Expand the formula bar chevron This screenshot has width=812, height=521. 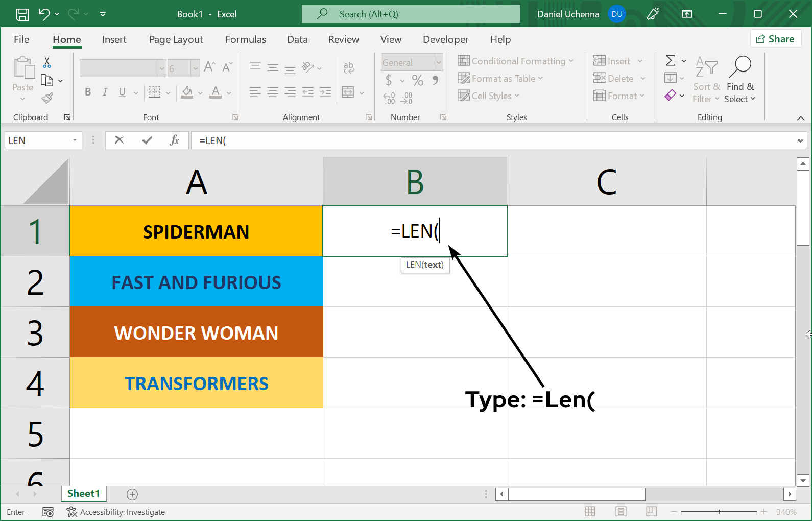click(x=800, y=140)
